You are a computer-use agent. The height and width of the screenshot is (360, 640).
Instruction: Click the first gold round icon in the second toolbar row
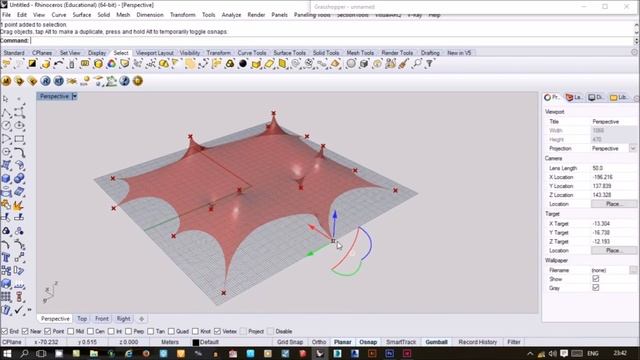coord(6,81)
